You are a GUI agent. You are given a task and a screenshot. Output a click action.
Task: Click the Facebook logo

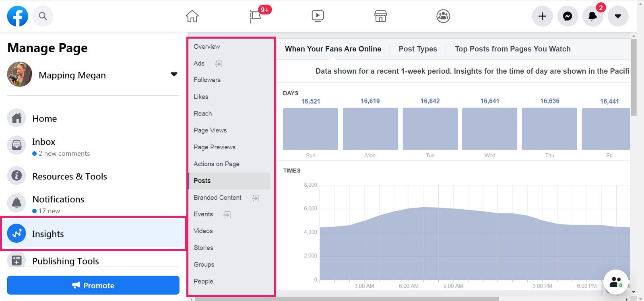(18, 16)
